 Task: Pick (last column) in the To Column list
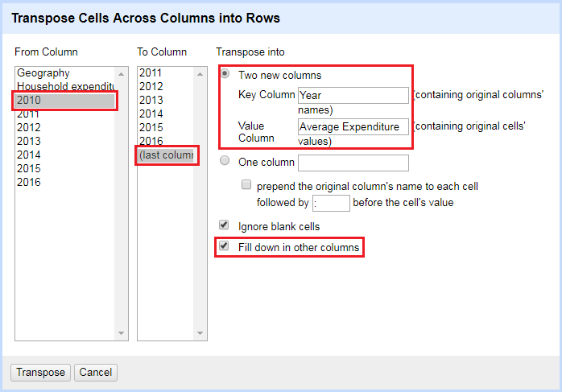[x=166, y=155]
